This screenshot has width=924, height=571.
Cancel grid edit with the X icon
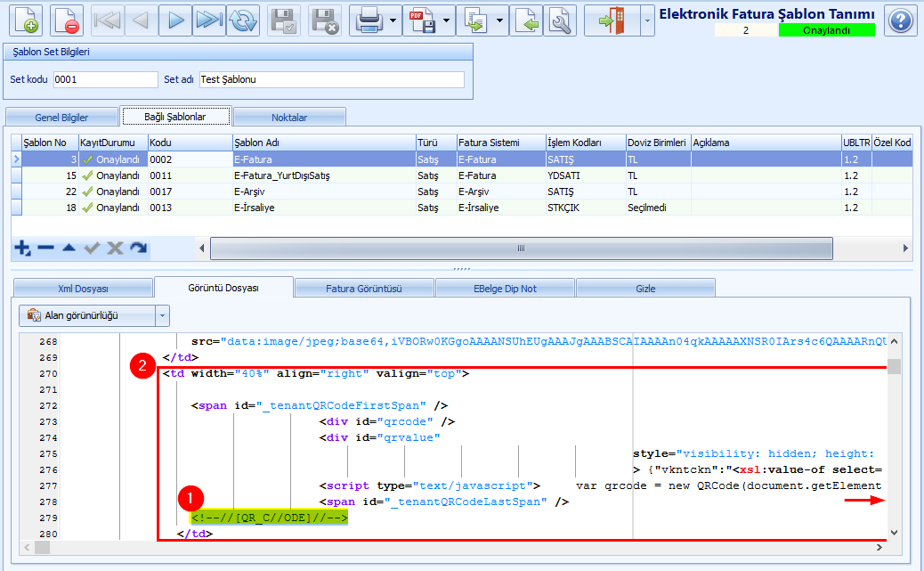[x=115, y=249]
